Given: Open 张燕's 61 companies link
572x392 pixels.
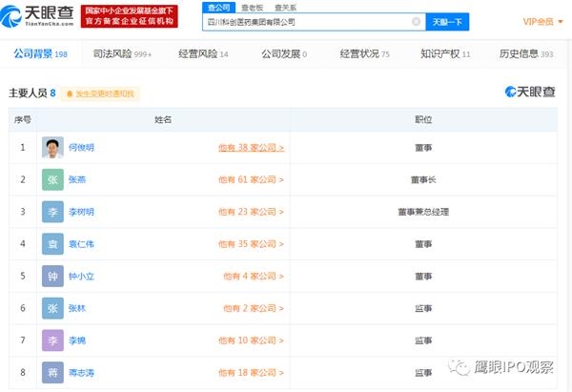Looking at the screenshot, I should tap(251, 179).
